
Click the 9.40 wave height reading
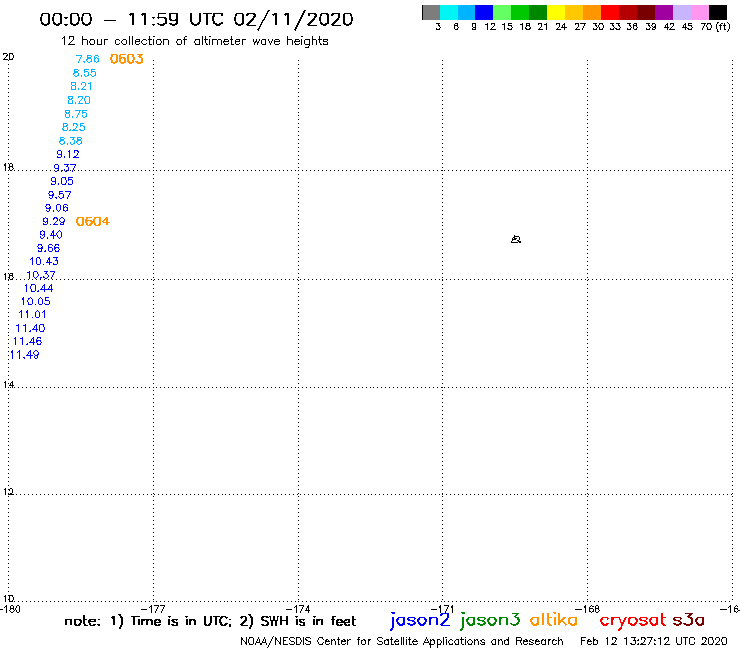(51, 235)
